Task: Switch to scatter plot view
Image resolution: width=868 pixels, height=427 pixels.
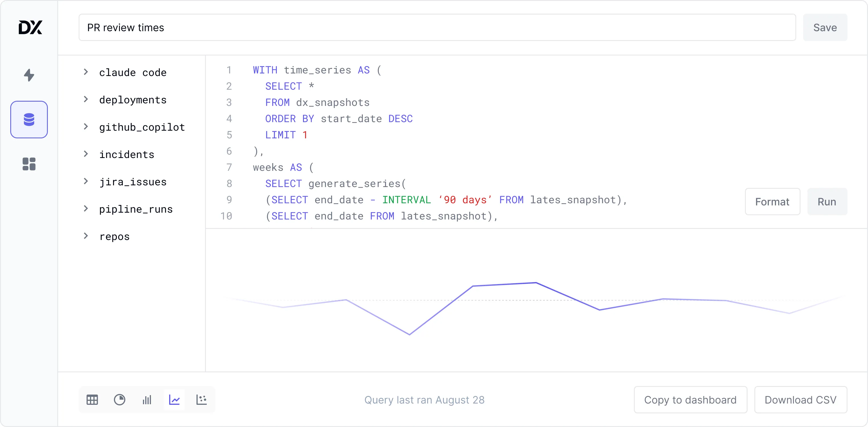Action: pyautogui.click(x=202, y=400)
